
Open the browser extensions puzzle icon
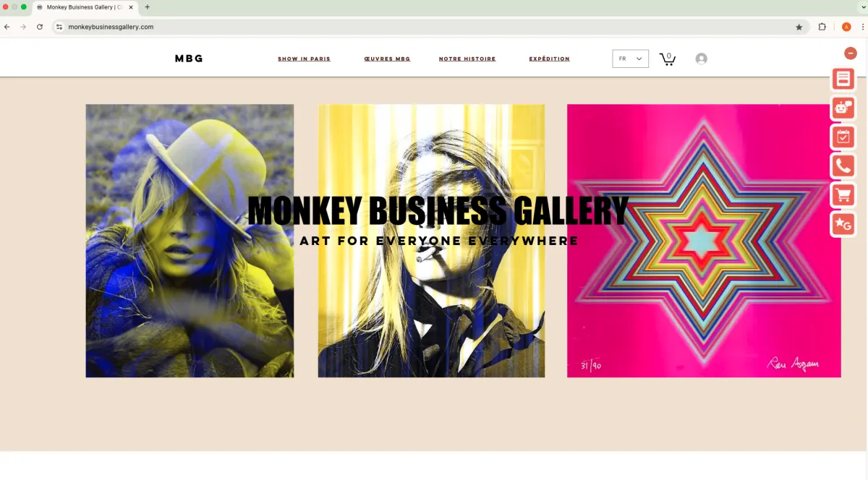pos(822,27)
